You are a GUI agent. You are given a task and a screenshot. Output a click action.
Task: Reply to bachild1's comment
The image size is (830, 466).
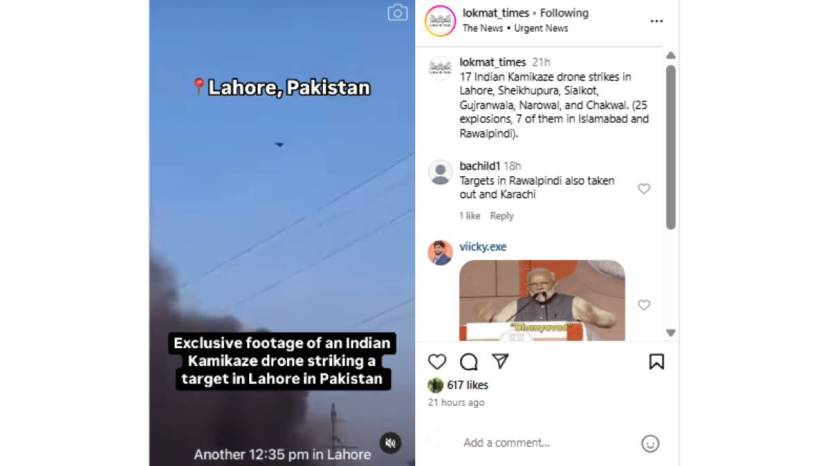pos(501,216)
